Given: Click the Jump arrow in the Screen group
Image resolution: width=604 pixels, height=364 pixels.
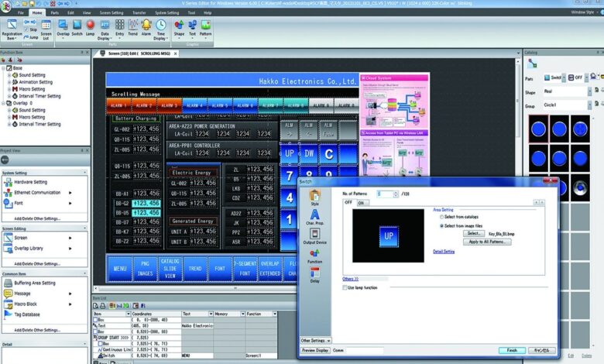Looking at the screenshot, I should point(31,37).
